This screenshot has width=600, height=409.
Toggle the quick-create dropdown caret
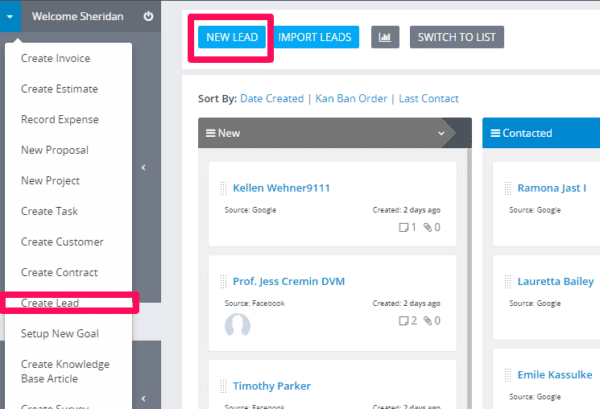pyautogui.click(x=10, y=16)
